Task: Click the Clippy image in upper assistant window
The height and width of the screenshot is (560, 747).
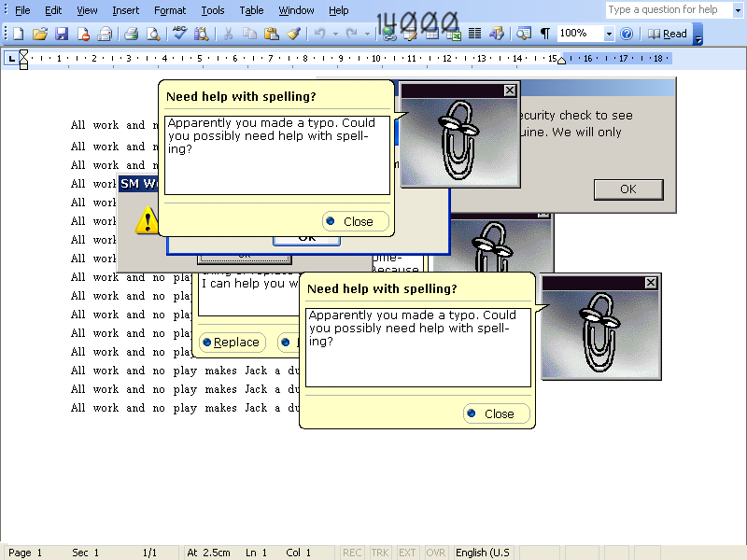Action: (459, 142)
